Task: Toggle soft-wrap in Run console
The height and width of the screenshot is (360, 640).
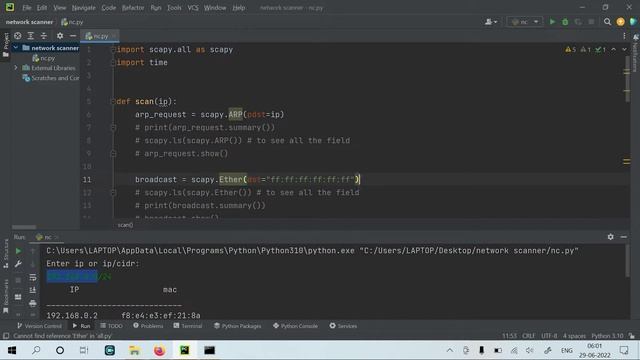Action: 33,277
